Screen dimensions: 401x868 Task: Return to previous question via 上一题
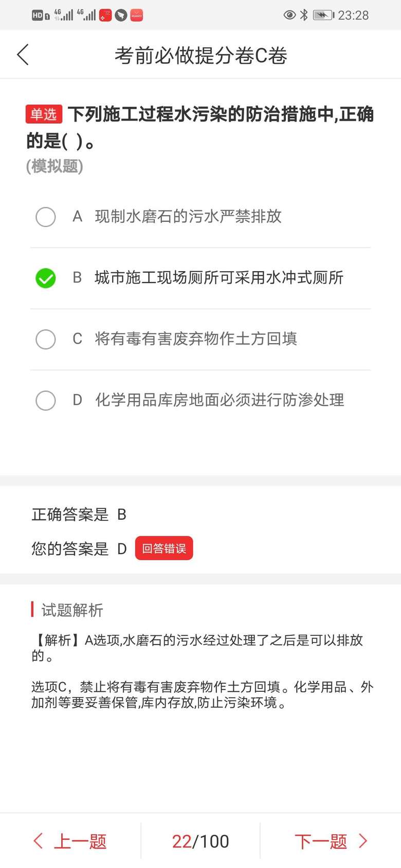coord(80,841)
